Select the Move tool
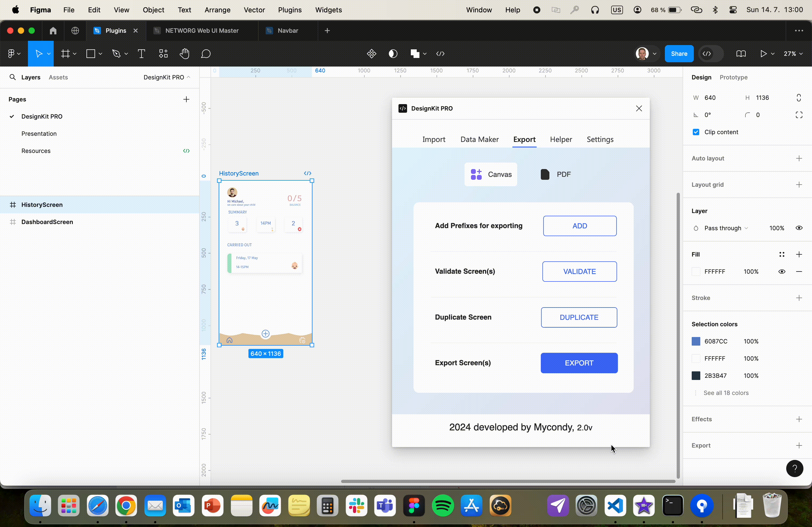Viewport: 812px width, 527px height. [39, 53]
